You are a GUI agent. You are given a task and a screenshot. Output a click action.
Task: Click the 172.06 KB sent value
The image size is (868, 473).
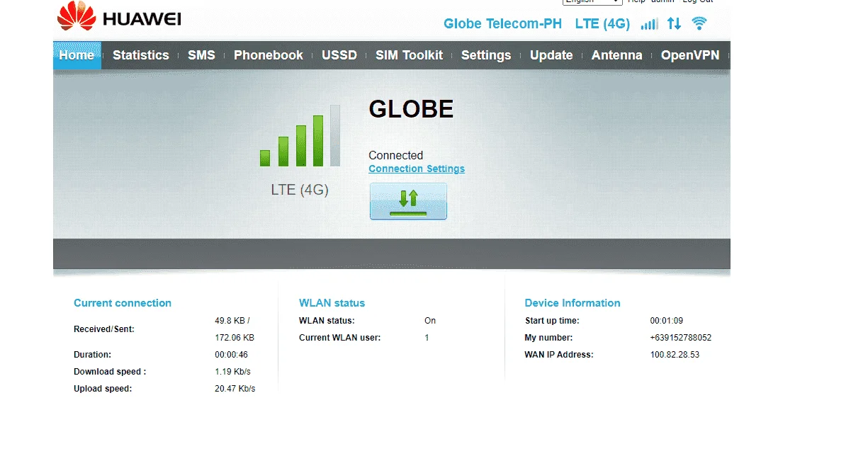tap(235, 338)
